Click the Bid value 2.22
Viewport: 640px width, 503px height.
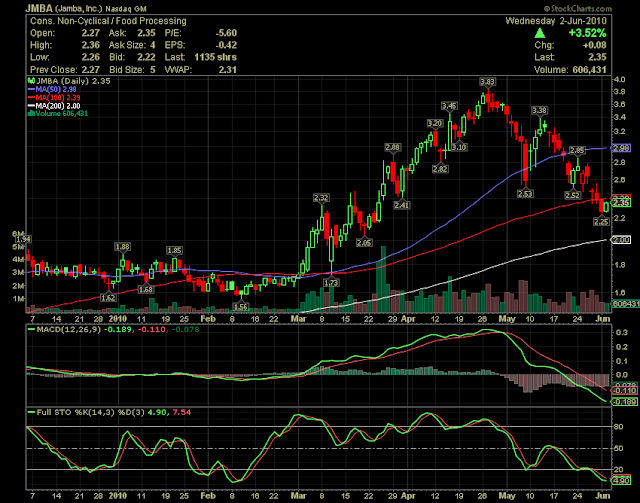[x=146, y=57]
